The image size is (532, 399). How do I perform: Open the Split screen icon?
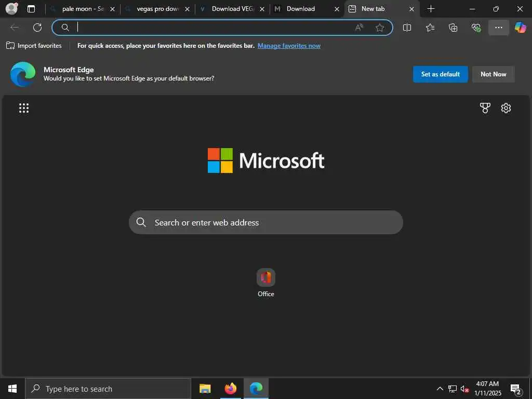click(407, 28)
